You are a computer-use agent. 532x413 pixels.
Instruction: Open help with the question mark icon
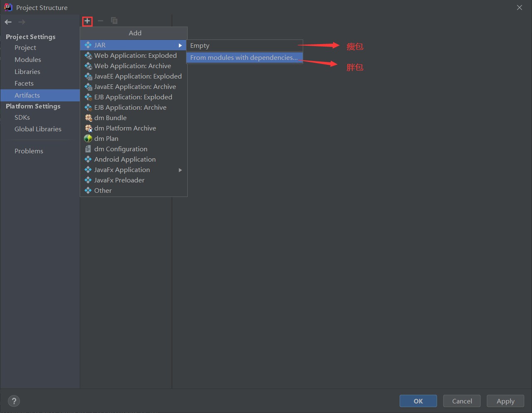[x=14, y=401]
